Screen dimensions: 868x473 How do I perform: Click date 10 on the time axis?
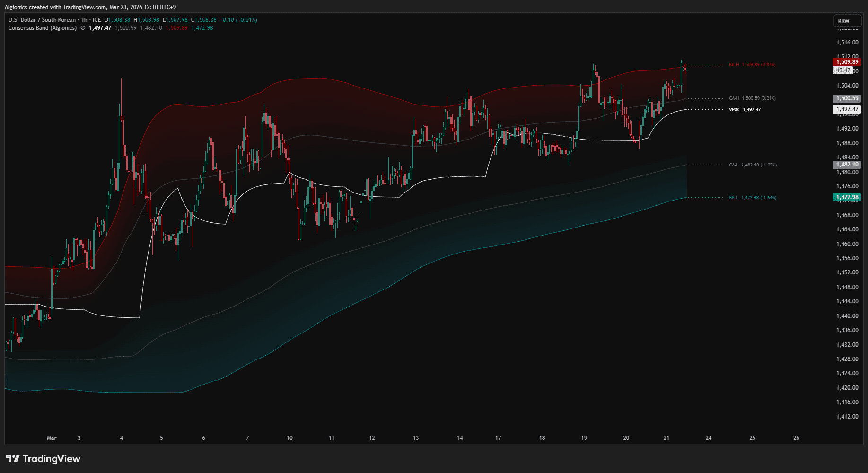[x=289, y=438]
